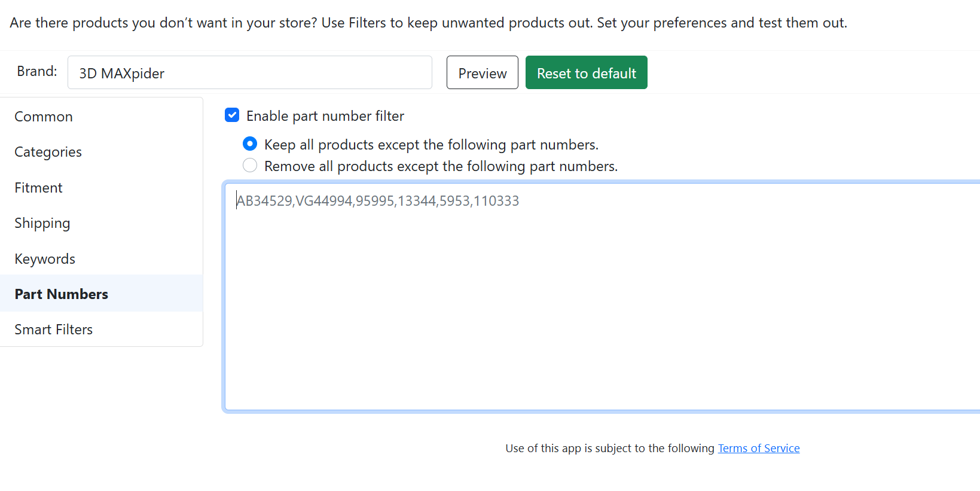Image resolution: width=980 pixels, height=491 pixels.
Task: Uncheck the Enable part number filter checkbox
Action: click(x=232, y=115)
